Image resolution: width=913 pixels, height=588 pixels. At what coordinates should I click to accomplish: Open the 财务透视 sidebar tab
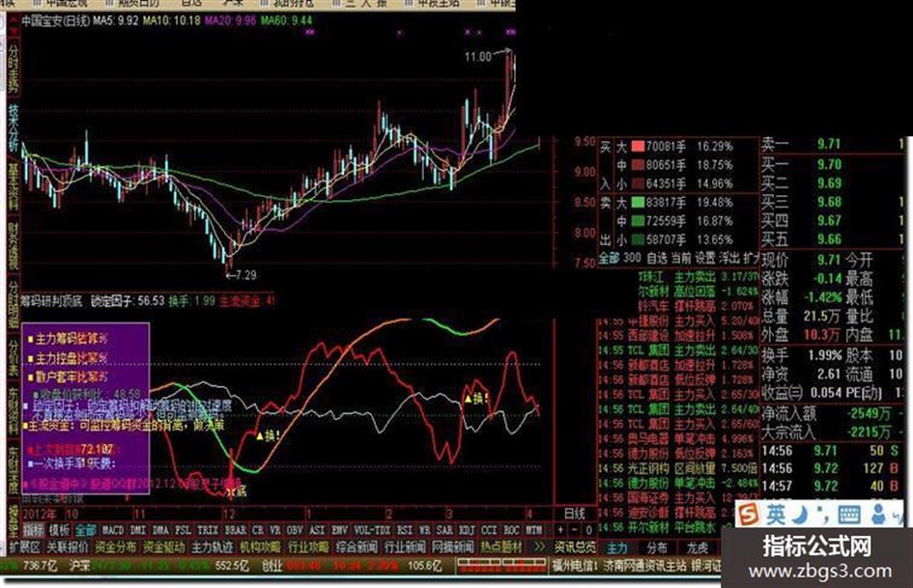click(13, 247)
